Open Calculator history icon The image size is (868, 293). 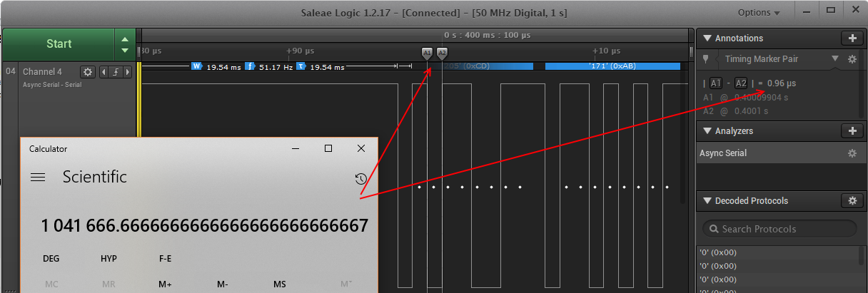361,178
